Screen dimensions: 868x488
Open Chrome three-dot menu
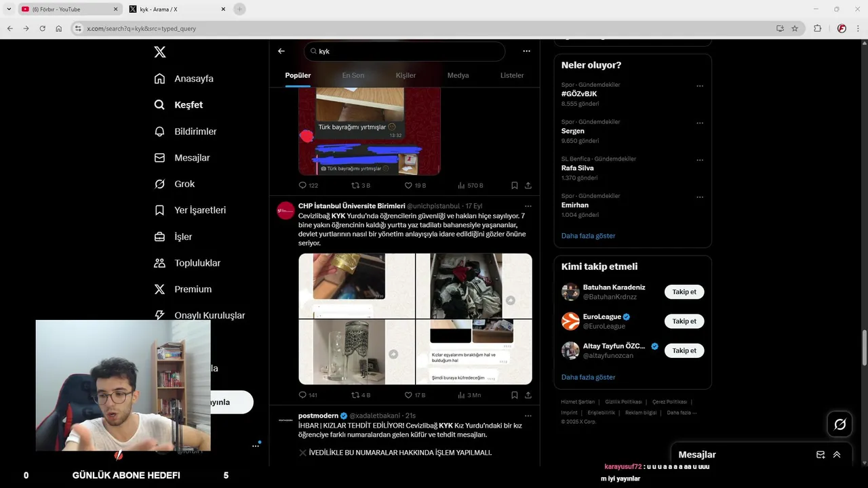(858, 28)
